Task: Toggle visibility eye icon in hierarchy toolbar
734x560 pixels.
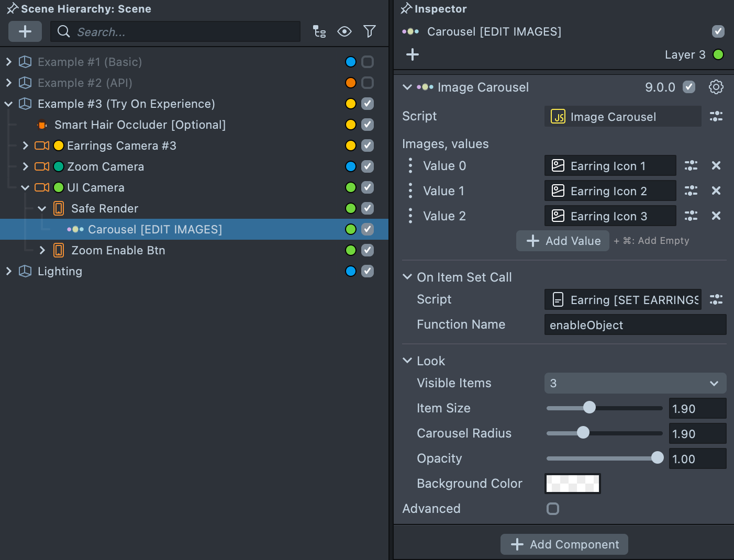Action: click(x=344, y=32)
